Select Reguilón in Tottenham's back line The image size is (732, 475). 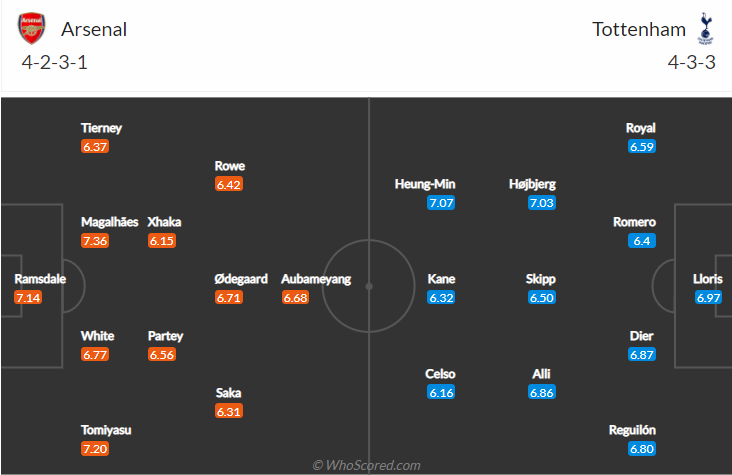tap(633, 430)
